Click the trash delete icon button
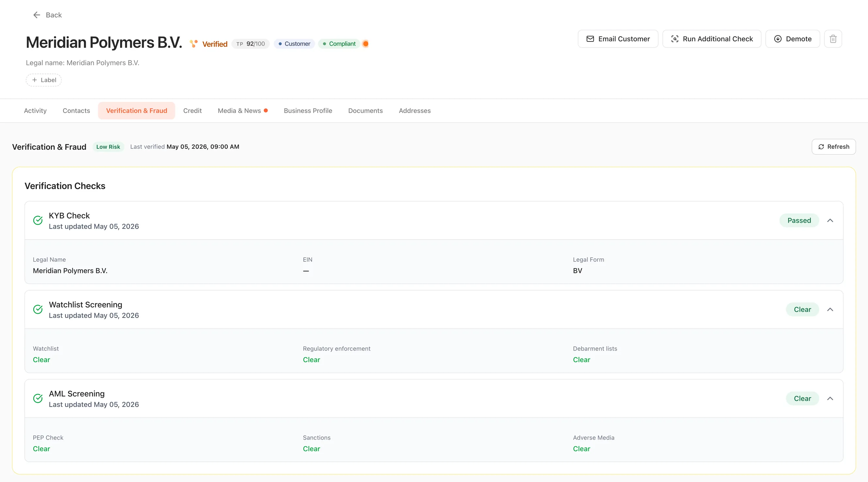Screen dimensions: 868x482 click(833, 39)
